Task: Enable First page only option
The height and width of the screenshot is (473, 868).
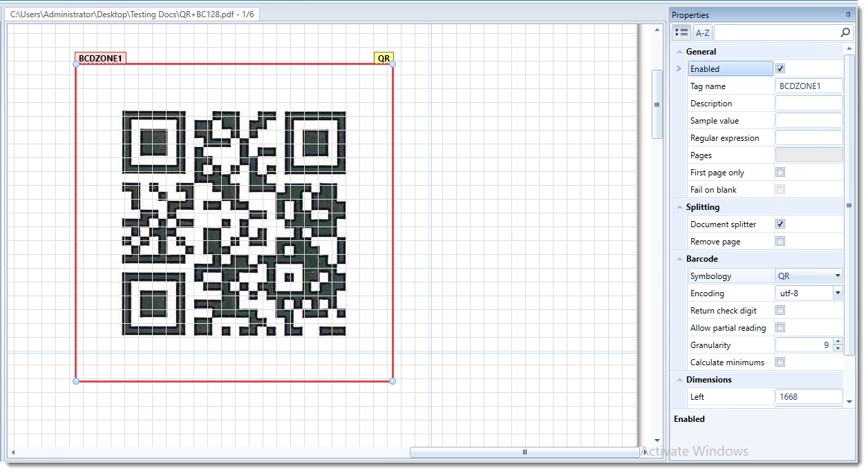Action: tap(780, 172)
